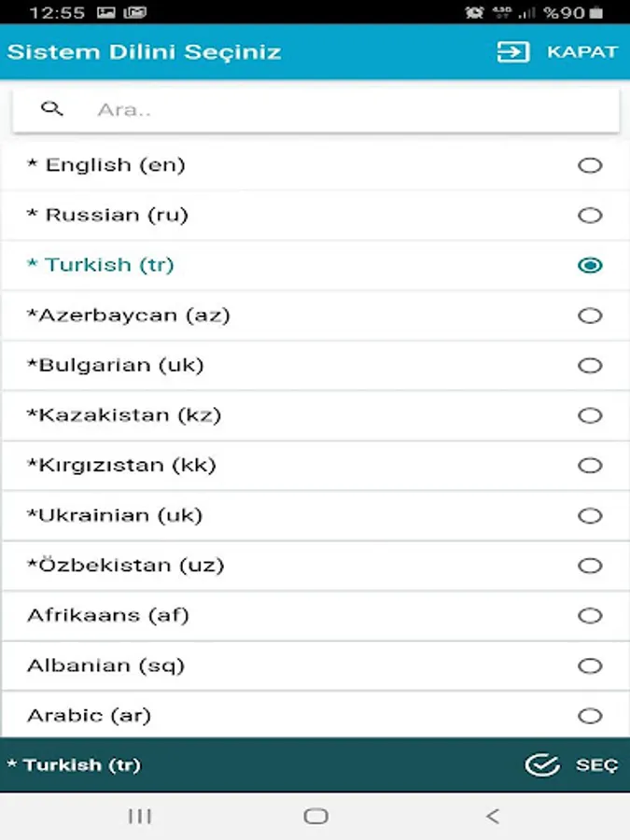Viewport: 630px width, 840px height.
Task: Pick the Azerbaycan (az) radio option
Action: [590, 315]
